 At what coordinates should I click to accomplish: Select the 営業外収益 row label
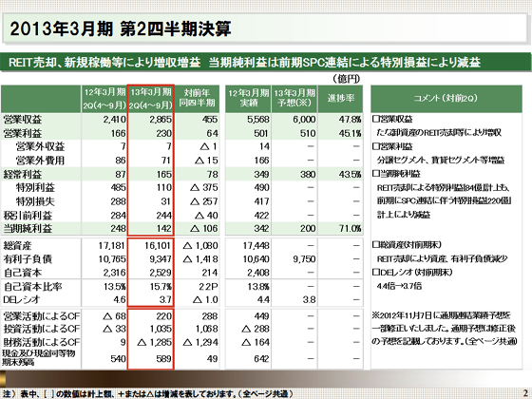(x=40, y=146)
